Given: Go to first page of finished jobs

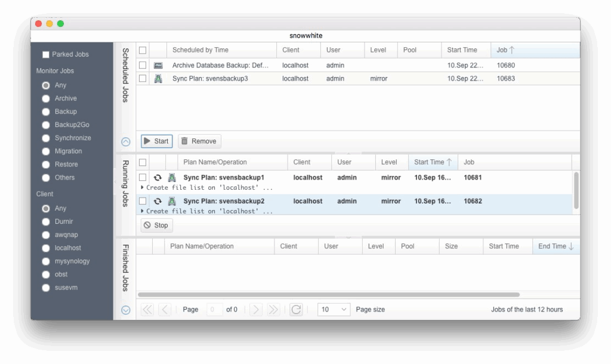Looking at the screenshot, I should [x=147, y=309].
